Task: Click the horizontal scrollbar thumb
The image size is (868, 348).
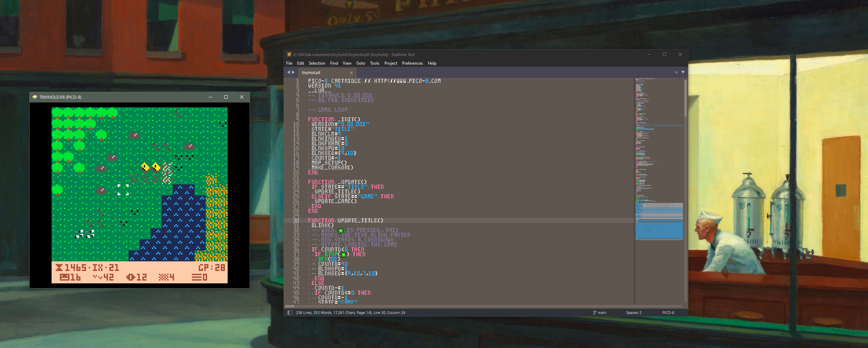Action: (290, 306)
